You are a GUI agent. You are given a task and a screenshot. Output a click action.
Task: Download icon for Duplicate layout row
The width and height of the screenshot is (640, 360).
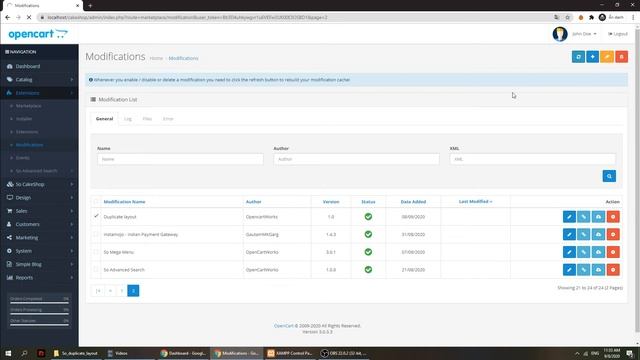click(x=598, y=217)
